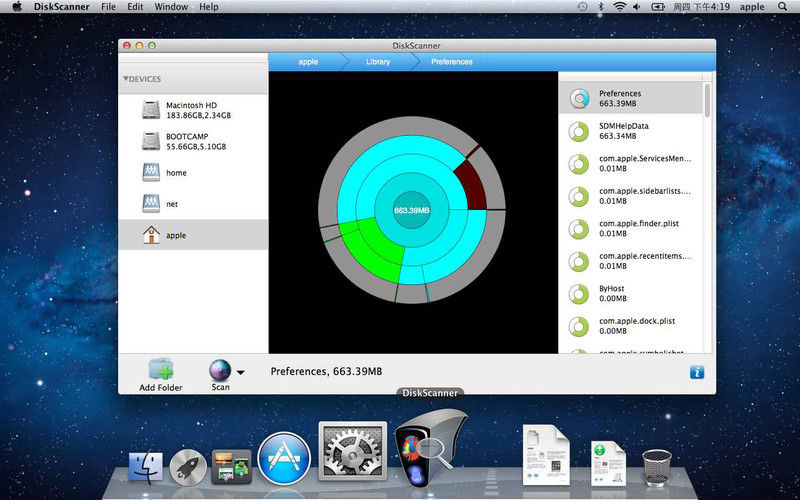Click the net network volume icon
Image resolution: width=800 pixels, height=500 pixels.
(x=151, y=204)
